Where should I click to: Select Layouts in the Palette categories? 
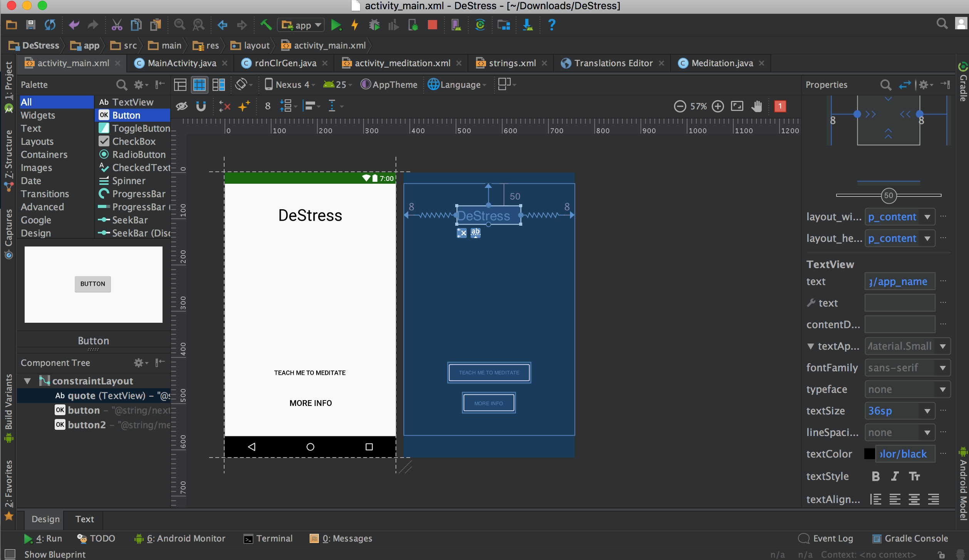tap(37, 141)
